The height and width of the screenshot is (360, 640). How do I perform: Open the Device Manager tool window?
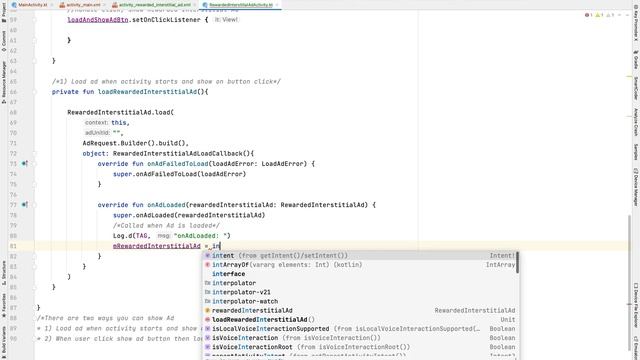(636, 187)
